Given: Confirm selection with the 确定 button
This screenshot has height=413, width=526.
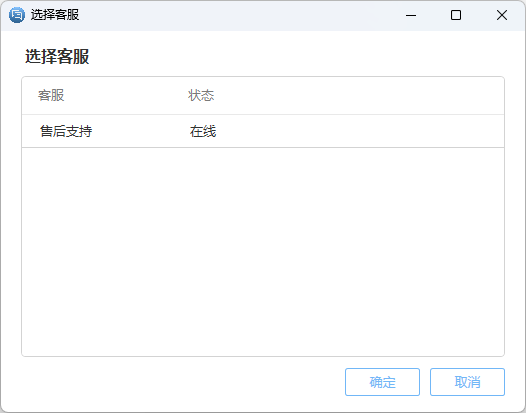Looking at the screenshot, I should pos(382,382).
